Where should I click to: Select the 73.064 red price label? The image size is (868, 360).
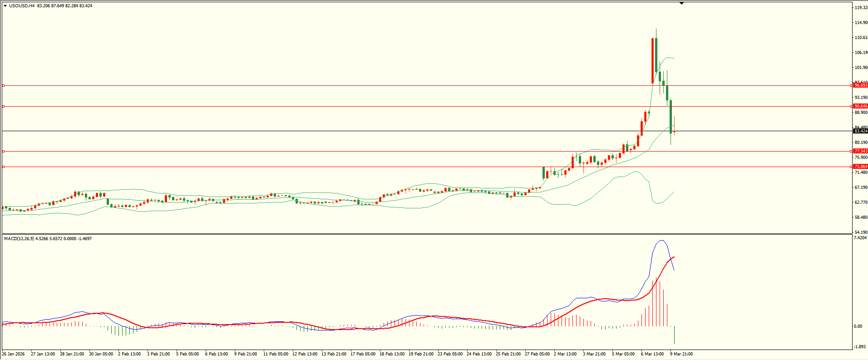pos(860,167)
